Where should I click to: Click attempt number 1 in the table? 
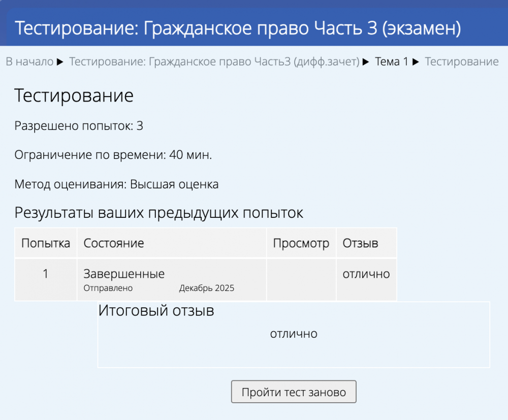point(46,274)
